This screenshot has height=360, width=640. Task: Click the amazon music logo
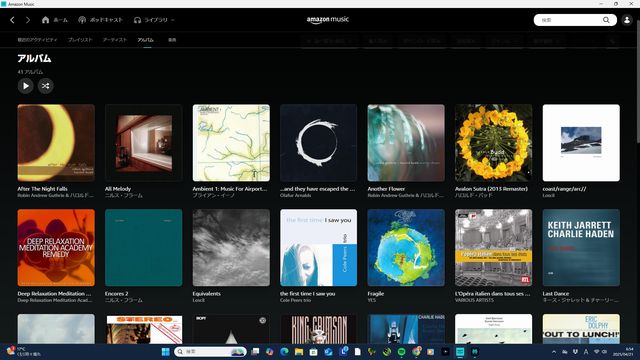328,20
